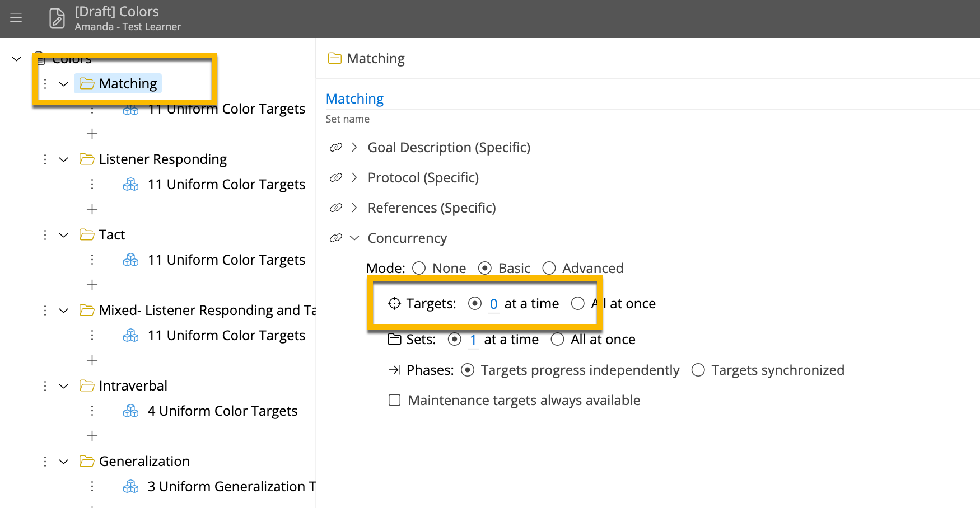980x508 pixels.
Task: Click the link icon beside Concurrency
Action: pos(336,238)
